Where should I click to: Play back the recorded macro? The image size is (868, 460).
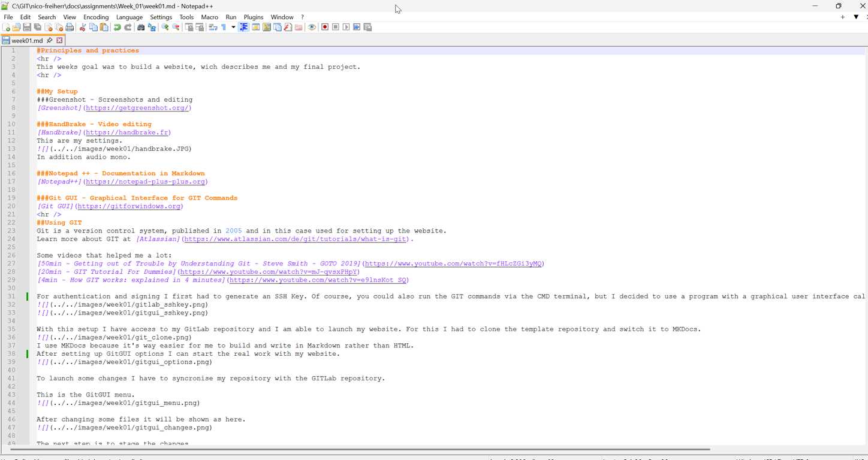click(346, 27)
